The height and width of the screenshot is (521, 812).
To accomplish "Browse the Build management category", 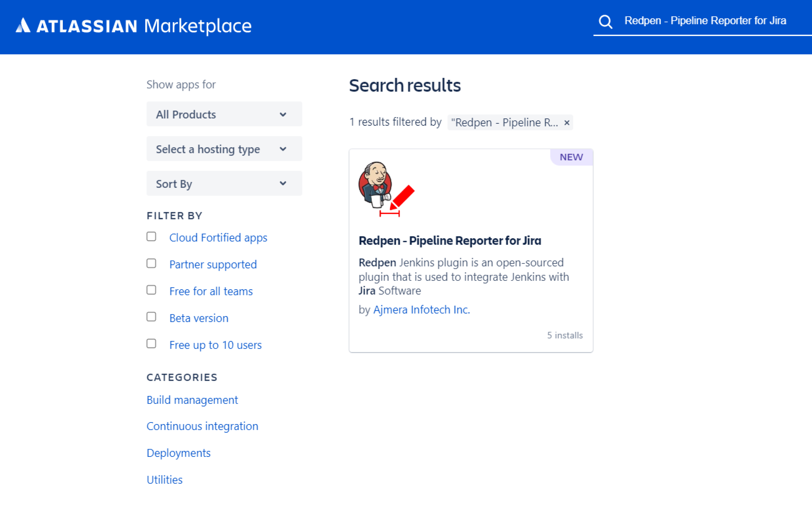I will (192, 400).
